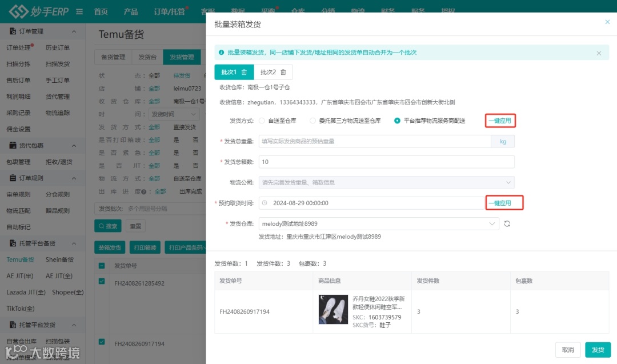The image size is (617, 364).
Task: Refresh the 发货仓库 list icon
Action: tap(507, 223)
